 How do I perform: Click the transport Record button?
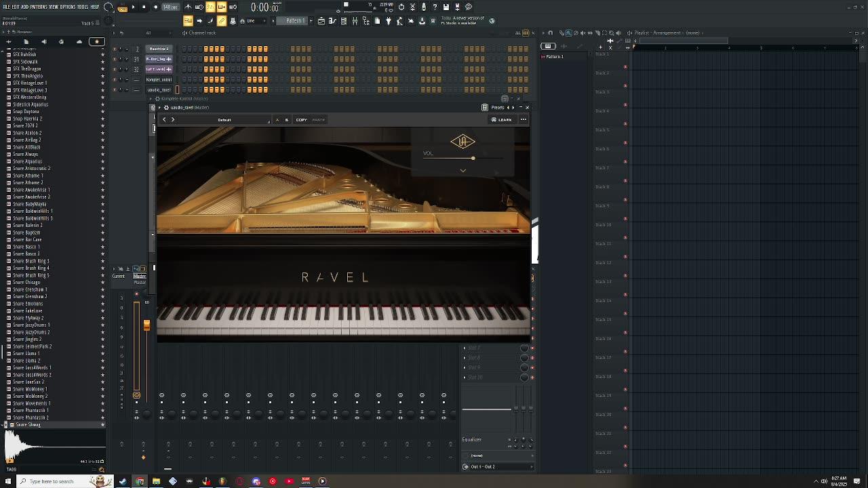click(155, 7)
